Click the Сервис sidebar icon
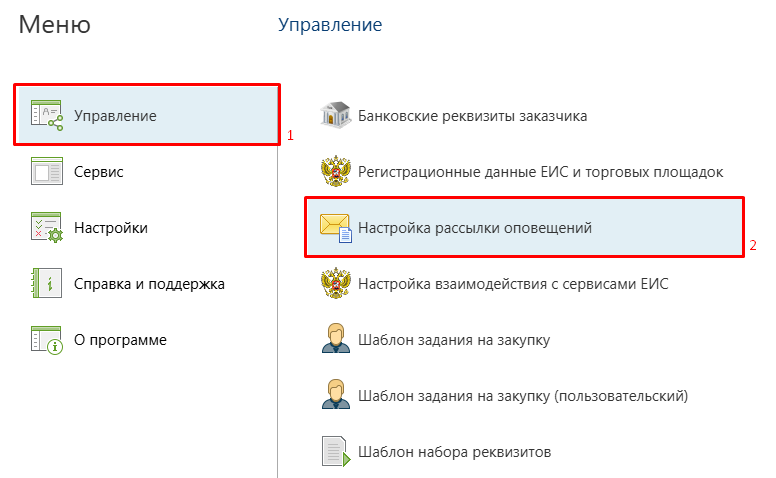The height and width of the screenshot is (478, 776). (x=47, y=172)
